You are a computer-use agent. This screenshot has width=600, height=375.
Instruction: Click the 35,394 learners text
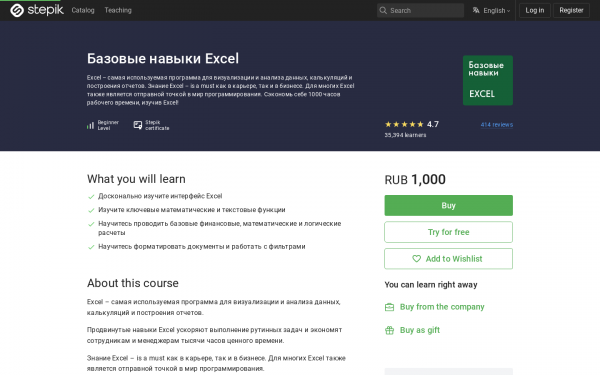click(x=405, y=135)
